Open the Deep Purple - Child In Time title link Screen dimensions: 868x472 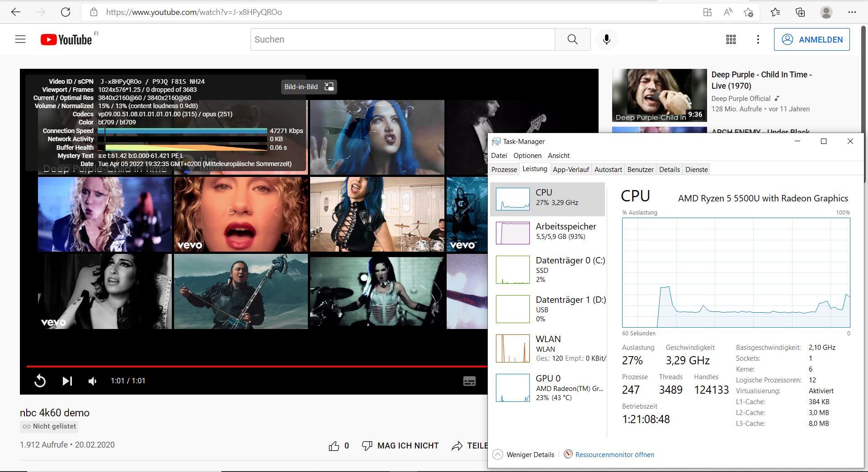coord(761,80)
